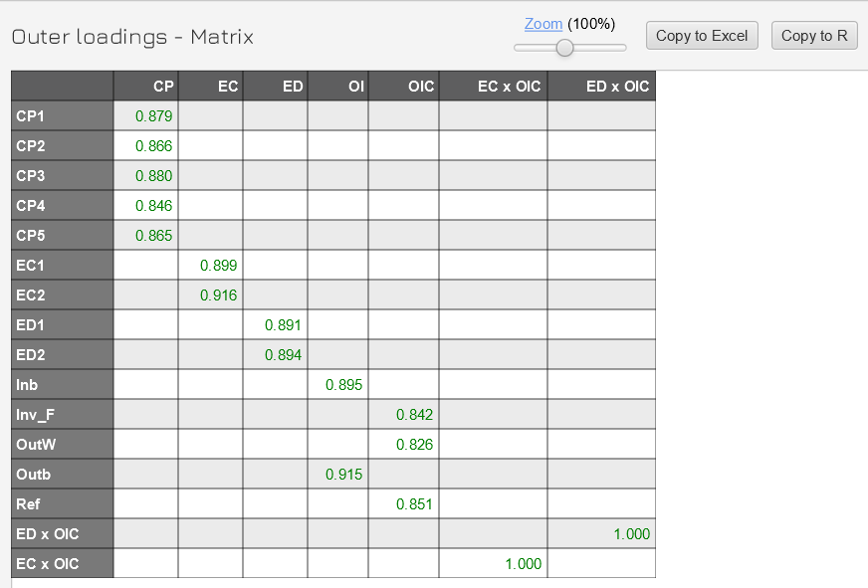868x588 pixels.
Task: Select the OI column header
Action: [x=337, y=87]
